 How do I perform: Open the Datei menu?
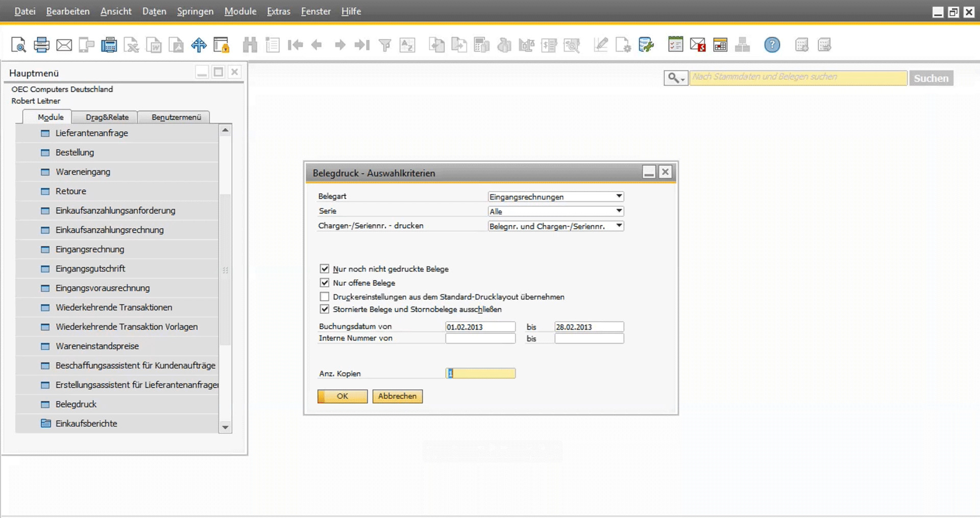pos(25,11)
